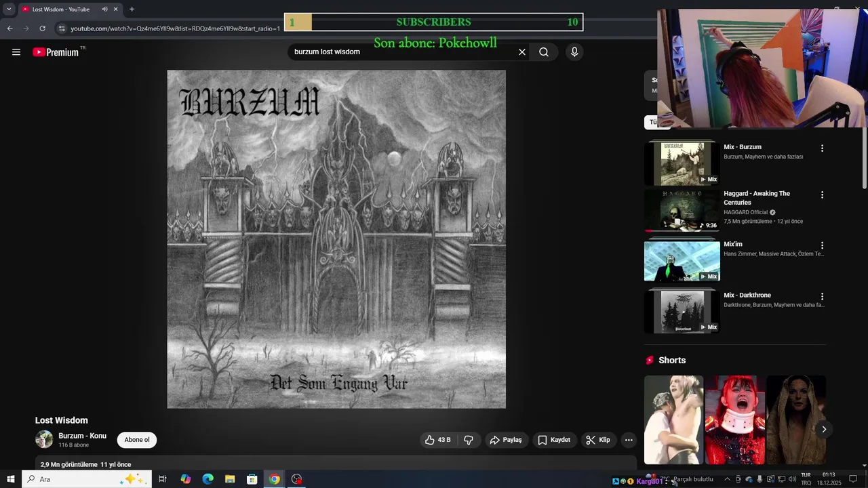Open the Haggard - Awaking The Centuries title
Screen dimensions: 868x488
coord(757,198)
